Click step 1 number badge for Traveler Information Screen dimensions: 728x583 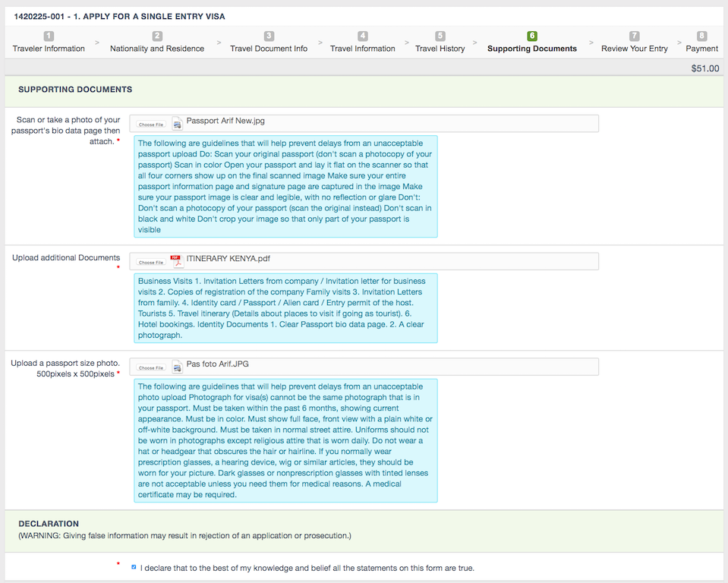49,36
